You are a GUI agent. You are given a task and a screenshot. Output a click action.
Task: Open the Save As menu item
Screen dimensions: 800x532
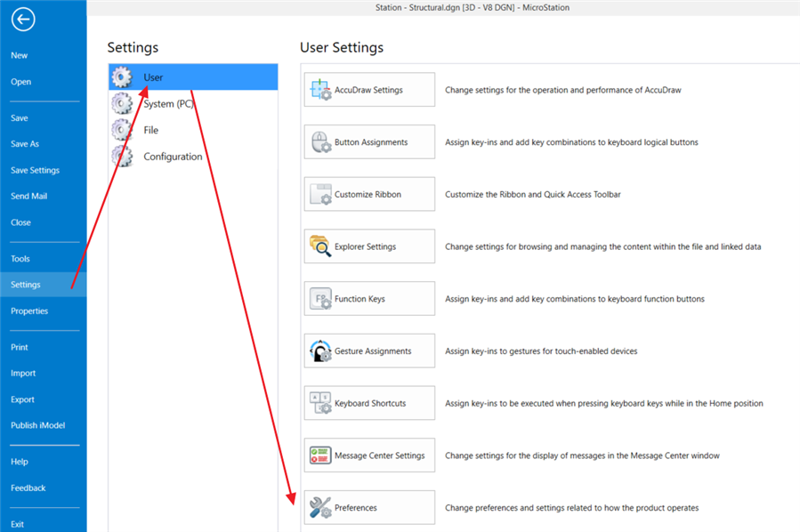[25, 144]
